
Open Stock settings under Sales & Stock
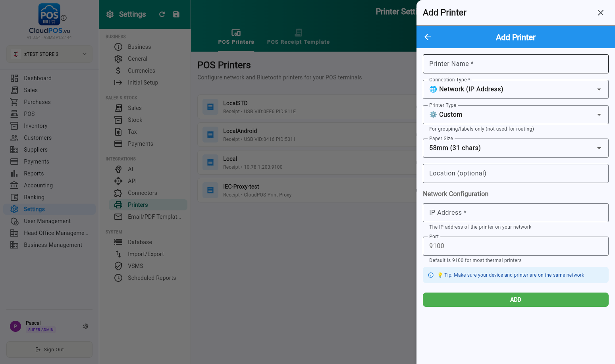tap(148, 120)
